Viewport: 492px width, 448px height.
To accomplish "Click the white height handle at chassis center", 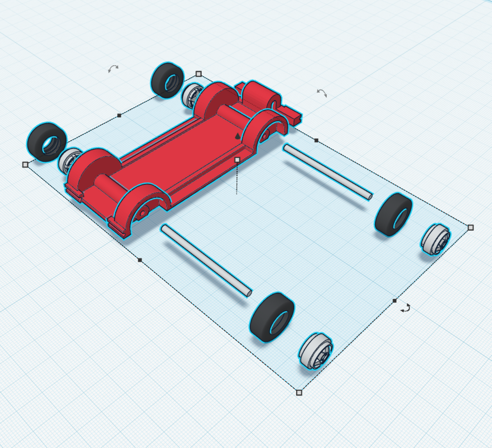I will [x=237, y=160].
